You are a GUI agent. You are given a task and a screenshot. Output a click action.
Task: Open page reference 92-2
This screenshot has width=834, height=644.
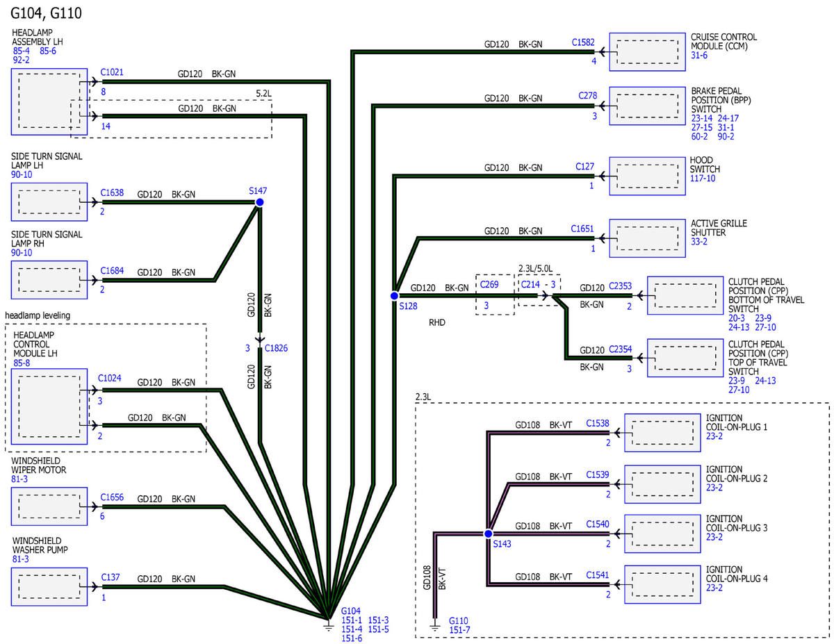(20, 60)
